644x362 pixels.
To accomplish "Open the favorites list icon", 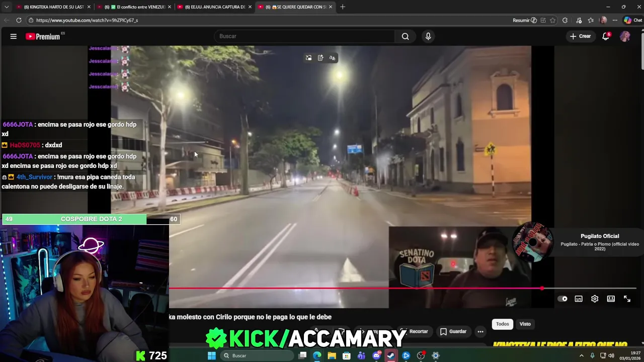I will point(591,20).
